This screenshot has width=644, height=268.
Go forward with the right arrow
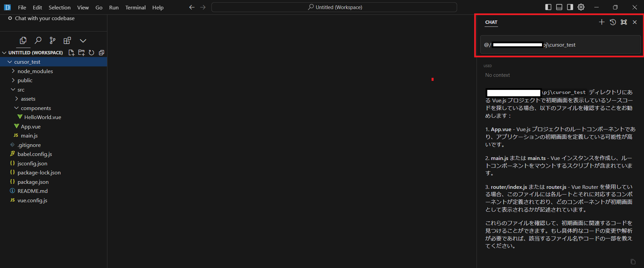(203, 7)
